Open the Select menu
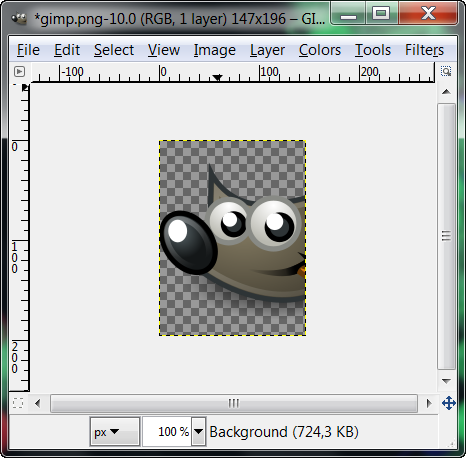This screenshot has width=466, height=458. (114, 50)
